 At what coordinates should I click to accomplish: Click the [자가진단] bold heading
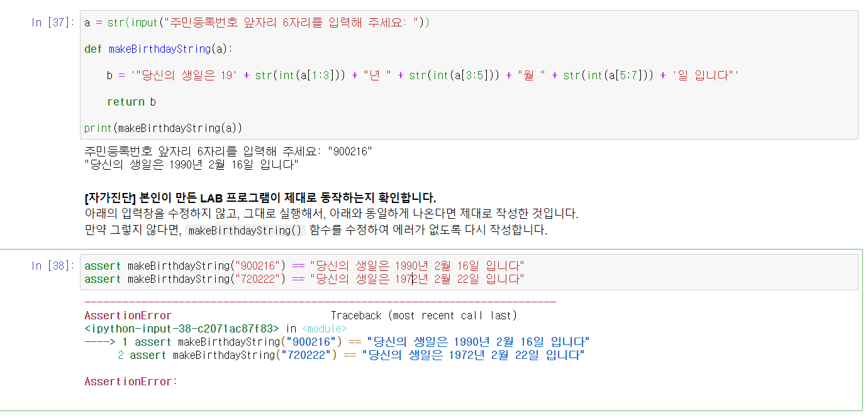coord(260,199)
